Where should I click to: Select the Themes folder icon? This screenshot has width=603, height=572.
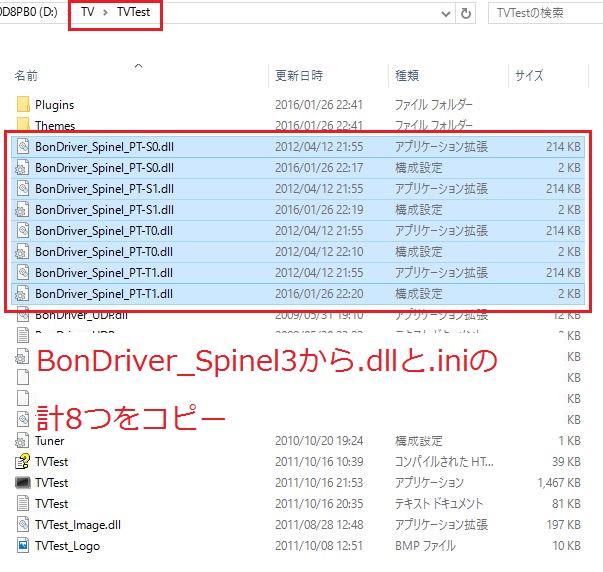pyautogui.click(x=23, y=124)
